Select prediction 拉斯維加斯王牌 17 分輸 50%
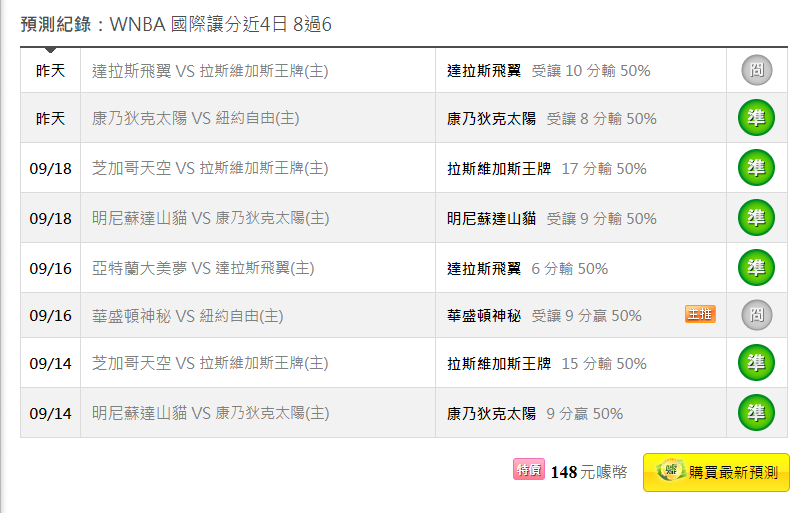The width and height of the screenshot is (807, 513). 546,169
